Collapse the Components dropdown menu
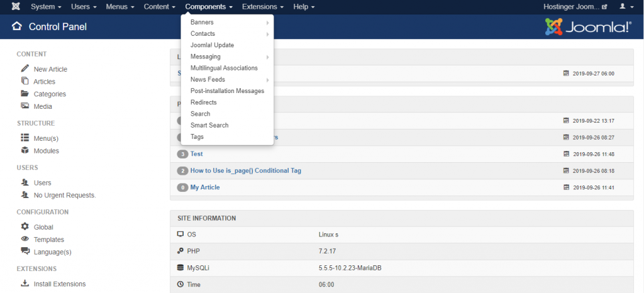Image resolution: width=644 pixels, height=293 pixels. (x=209, y=7)
